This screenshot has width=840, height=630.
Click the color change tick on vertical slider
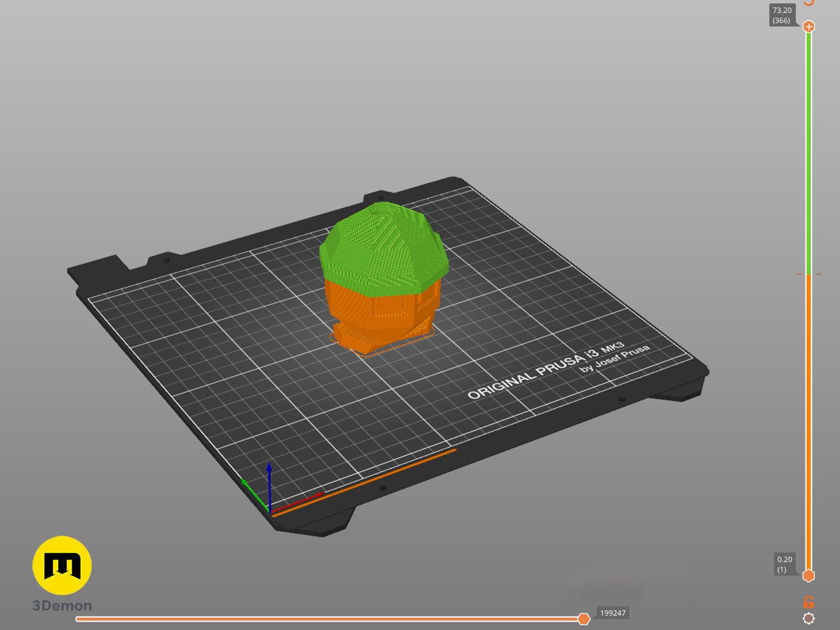[808, 274]
